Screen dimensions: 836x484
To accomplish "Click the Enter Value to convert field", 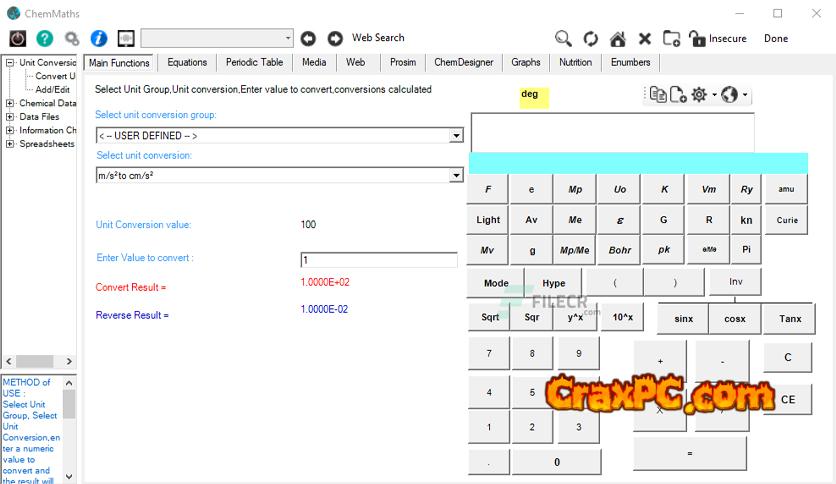I will (378, 260).
